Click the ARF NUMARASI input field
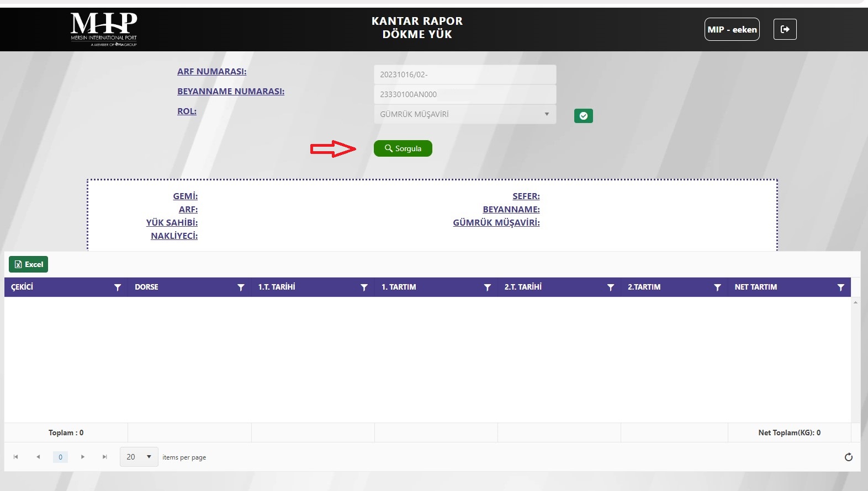The height and width of the screenshot is (491, 868). click(464, 74)
